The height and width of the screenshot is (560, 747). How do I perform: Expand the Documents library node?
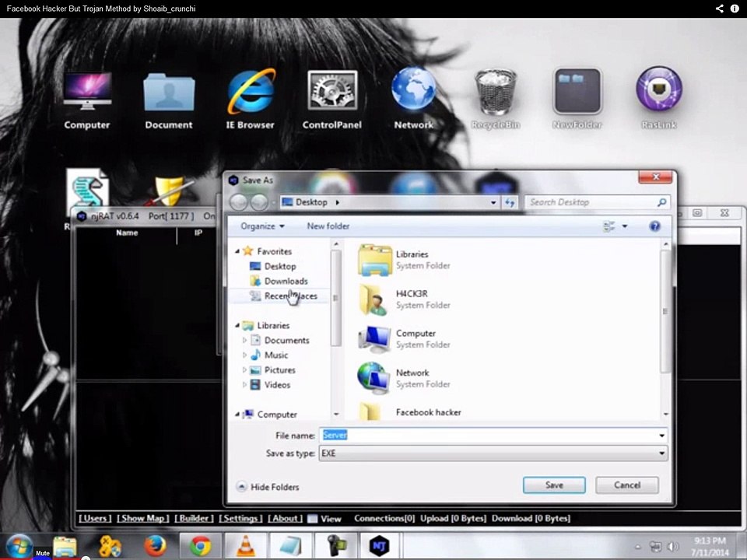244,340
